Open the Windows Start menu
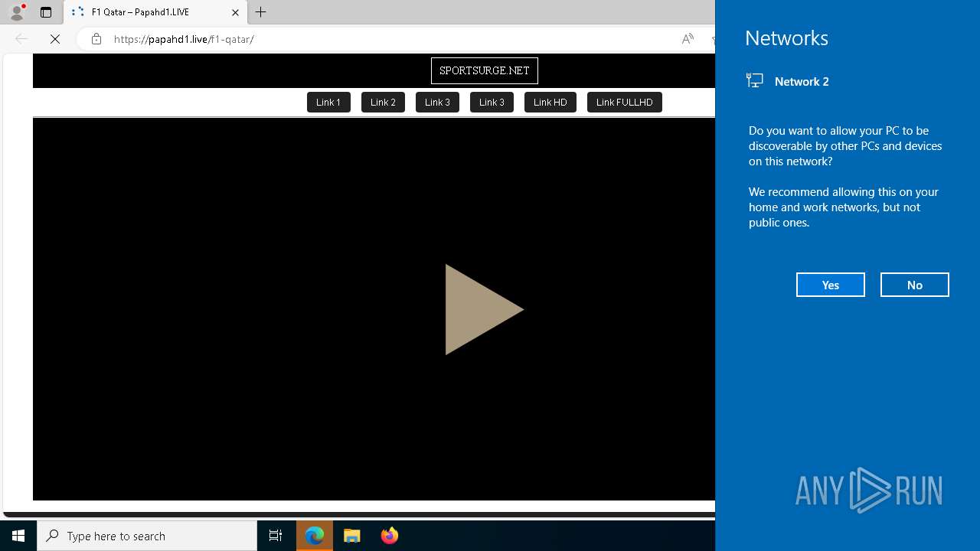 [18, 536]
